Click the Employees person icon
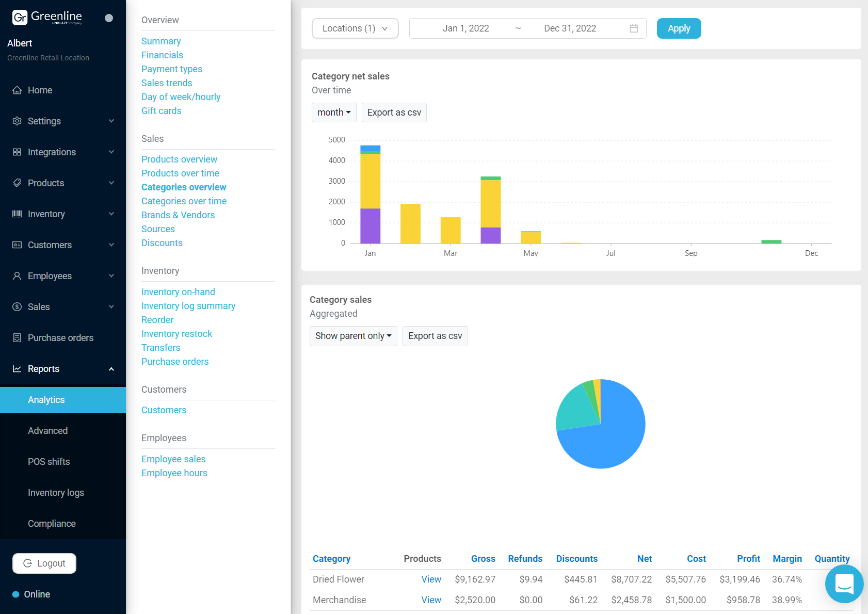Viewport: 868px width, 614px height. tap(17, 276)
